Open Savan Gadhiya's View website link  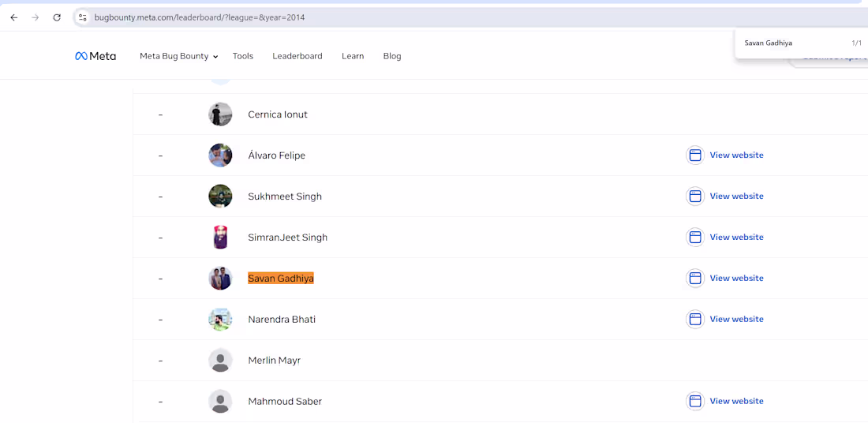tap(736, 278)
